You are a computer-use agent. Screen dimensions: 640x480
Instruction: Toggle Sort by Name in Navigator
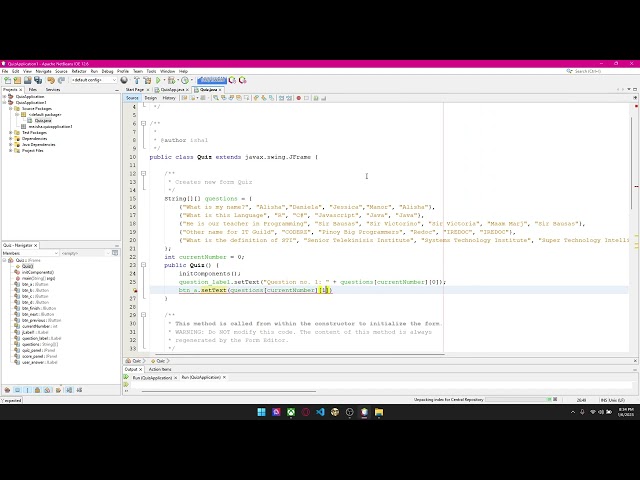click(69, 390)
